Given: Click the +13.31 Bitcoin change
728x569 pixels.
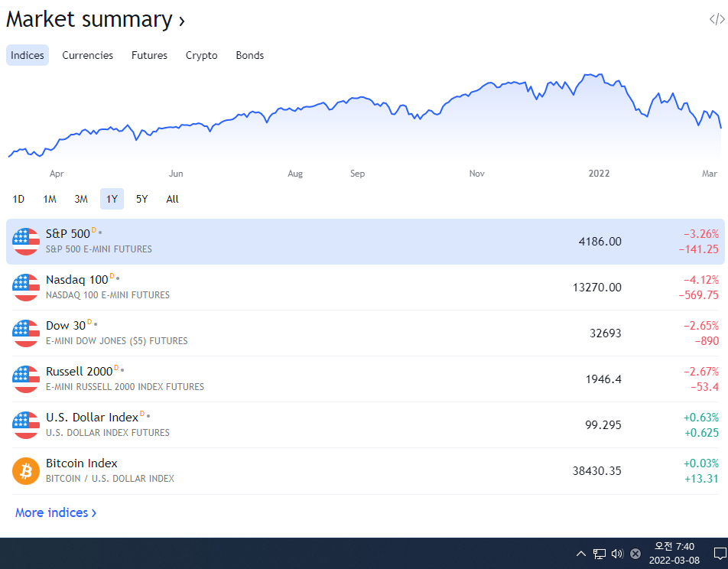Looking at the screenshot, I should tap(701, 479).
